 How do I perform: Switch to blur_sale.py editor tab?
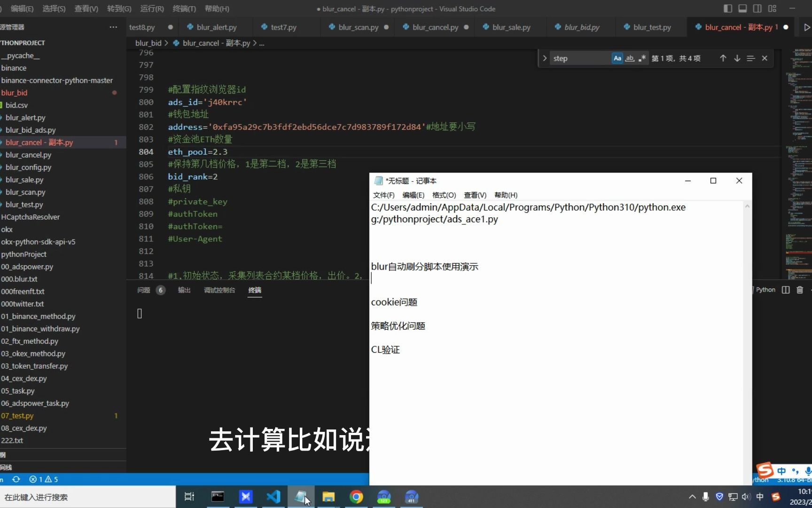click(x=511, y=27)
